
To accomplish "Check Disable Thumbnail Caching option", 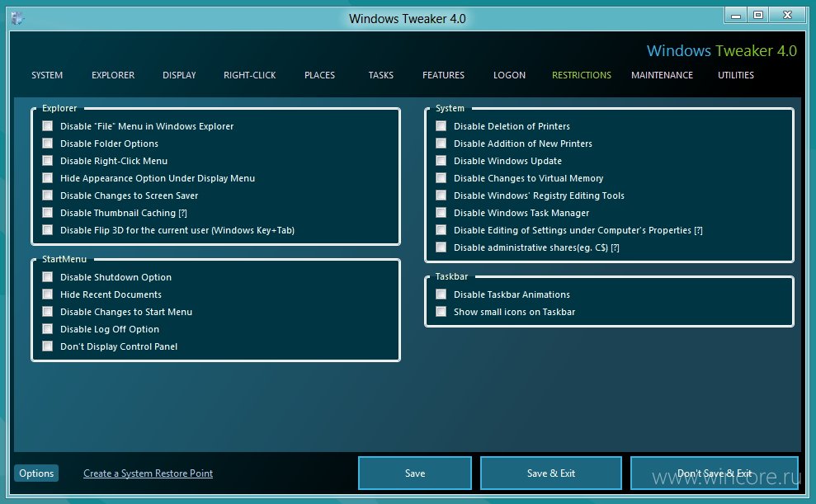I will click(47, 213).
